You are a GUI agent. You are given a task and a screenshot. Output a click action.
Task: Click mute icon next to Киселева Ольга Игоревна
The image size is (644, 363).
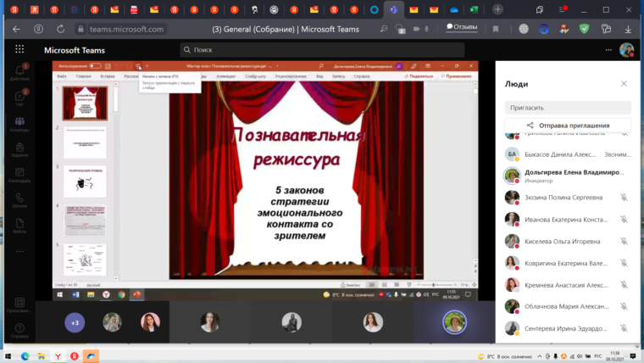623,241
